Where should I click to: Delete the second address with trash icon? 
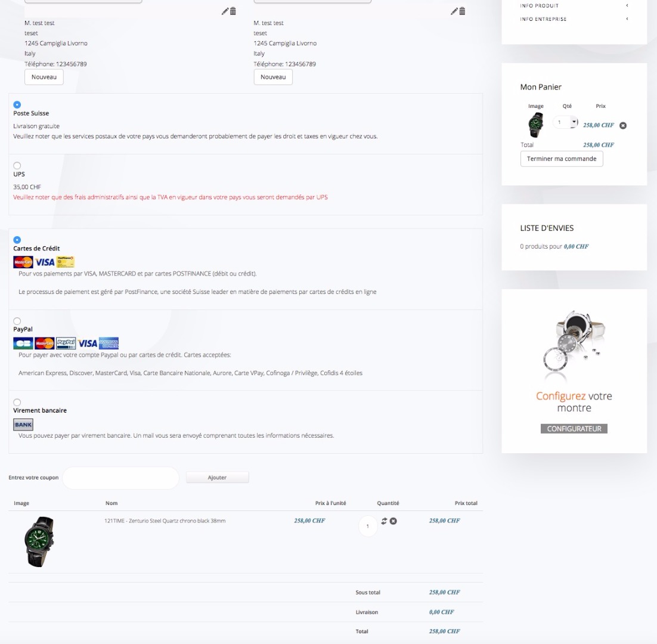[x=462, y=11]
